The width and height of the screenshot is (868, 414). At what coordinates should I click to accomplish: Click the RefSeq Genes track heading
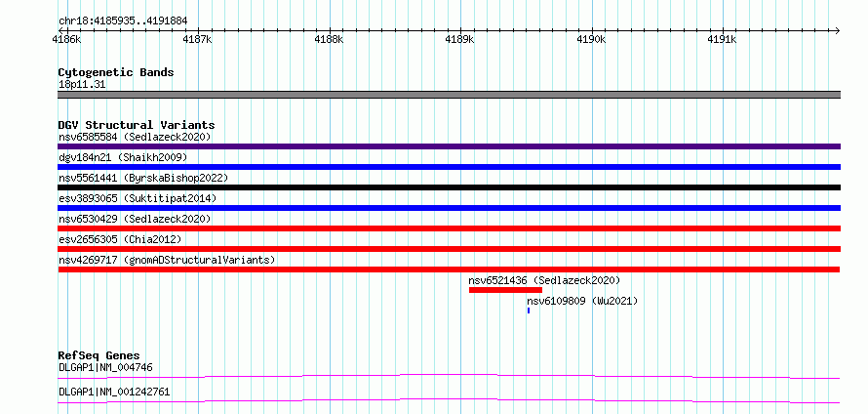point(99,355)
